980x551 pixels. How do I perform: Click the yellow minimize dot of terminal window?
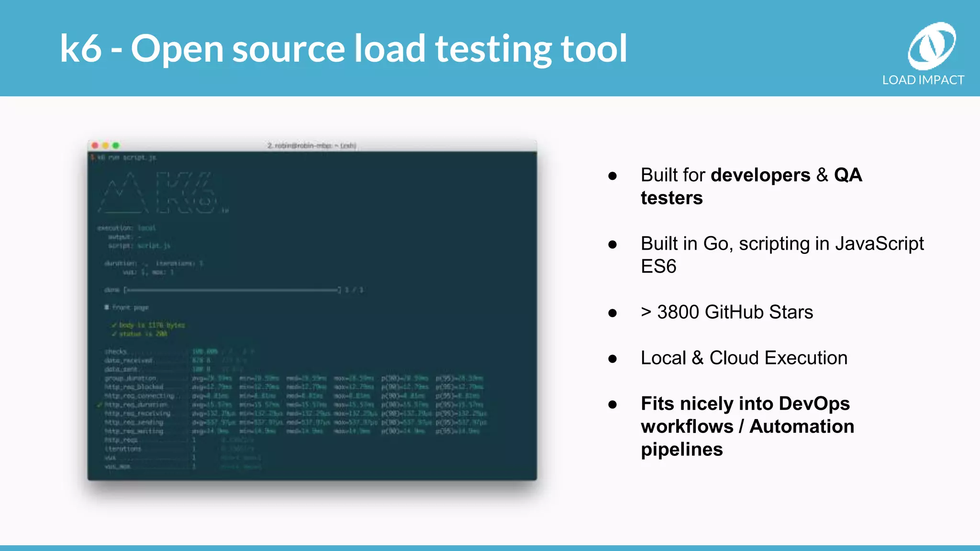[x=105, y=145]
